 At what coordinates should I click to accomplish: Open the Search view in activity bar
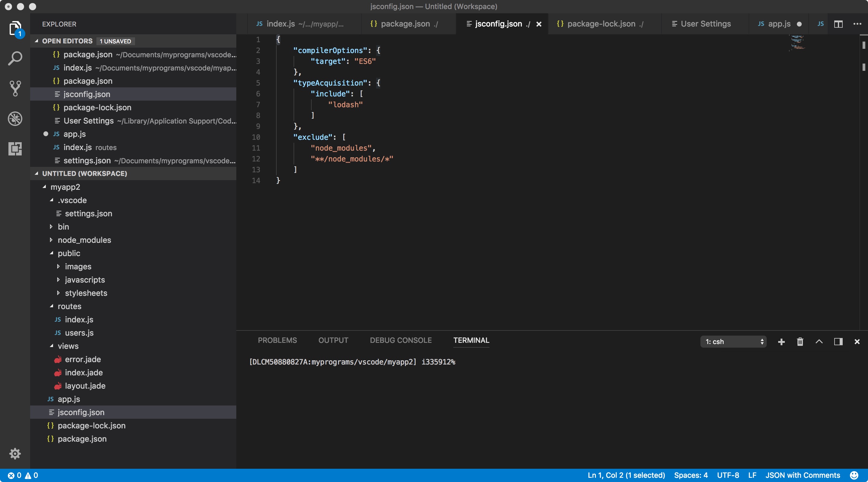click(x=15, y=58)
